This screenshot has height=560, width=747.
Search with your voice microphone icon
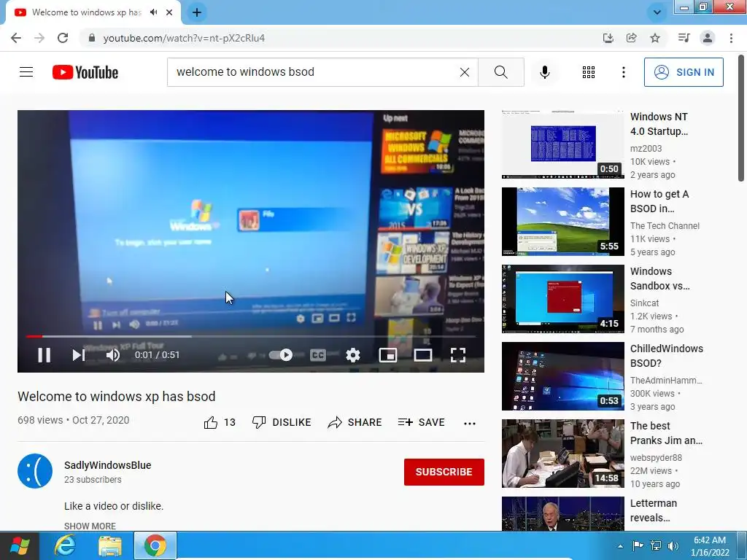pos(545,72)
